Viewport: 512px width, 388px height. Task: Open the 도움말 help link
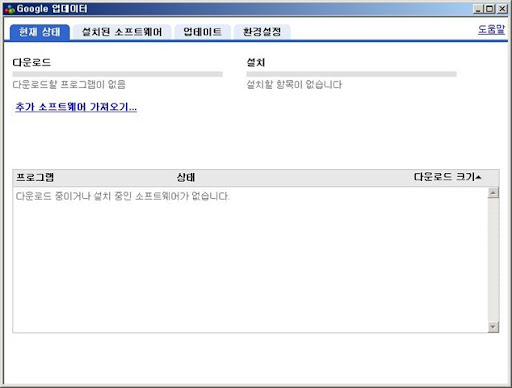pyautogui.click(x=491, y=29)
